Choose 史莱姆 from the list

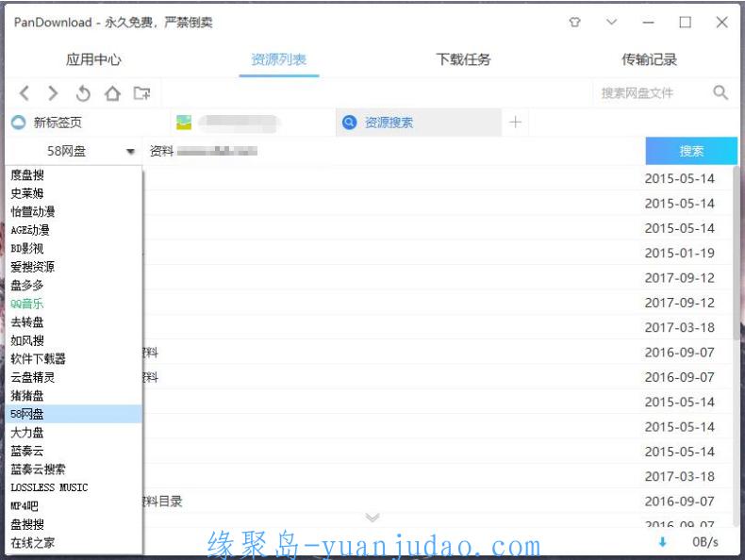[74, 193]
